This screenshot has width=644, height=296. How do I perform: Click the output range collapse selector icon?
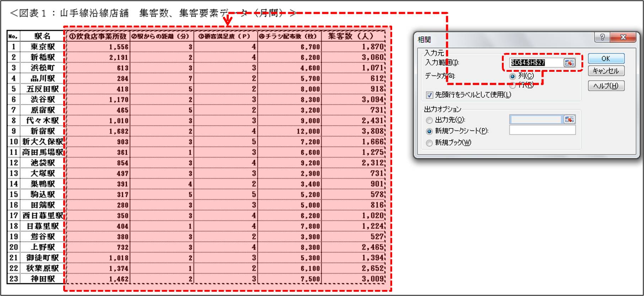(569, 120)
